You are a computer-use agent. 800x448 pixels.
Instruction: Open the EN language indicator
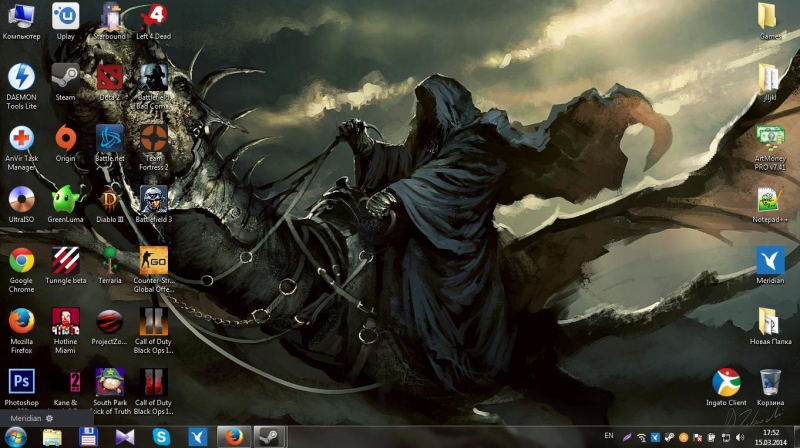[609, 436]
